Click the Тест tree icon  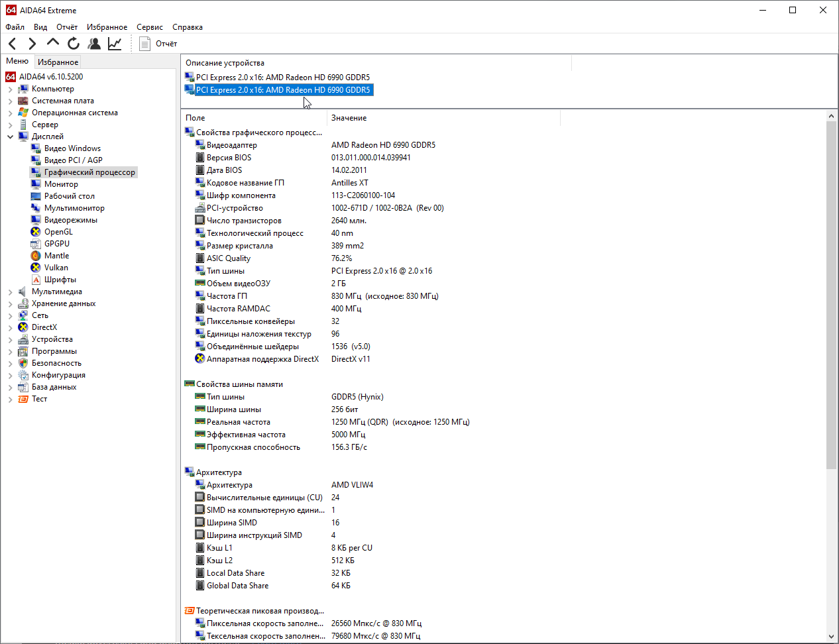pos(23,399)
